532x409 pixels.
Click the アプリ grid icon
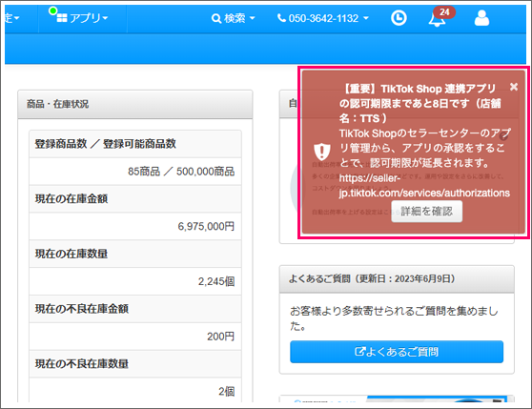(62, 18)
